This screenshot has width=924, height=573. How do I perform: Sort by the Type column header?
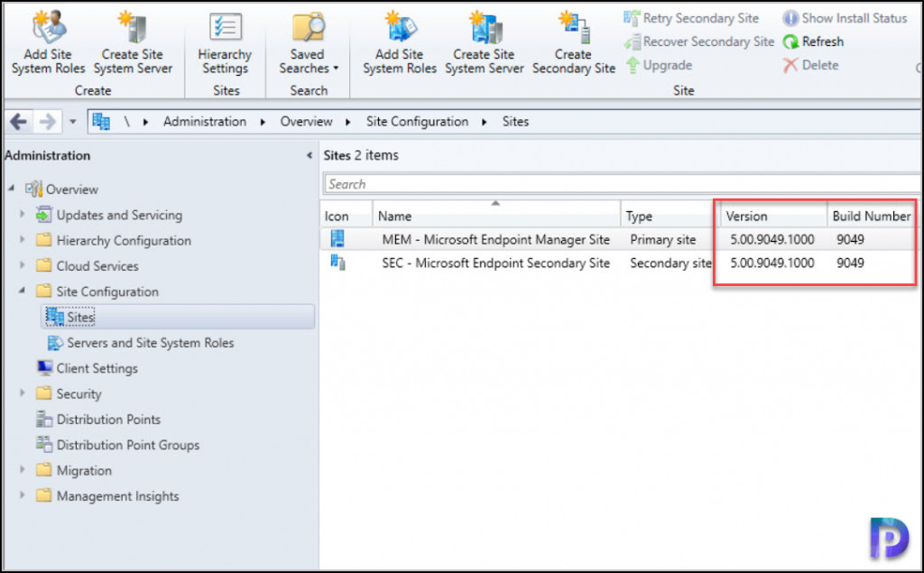(670, 216)
